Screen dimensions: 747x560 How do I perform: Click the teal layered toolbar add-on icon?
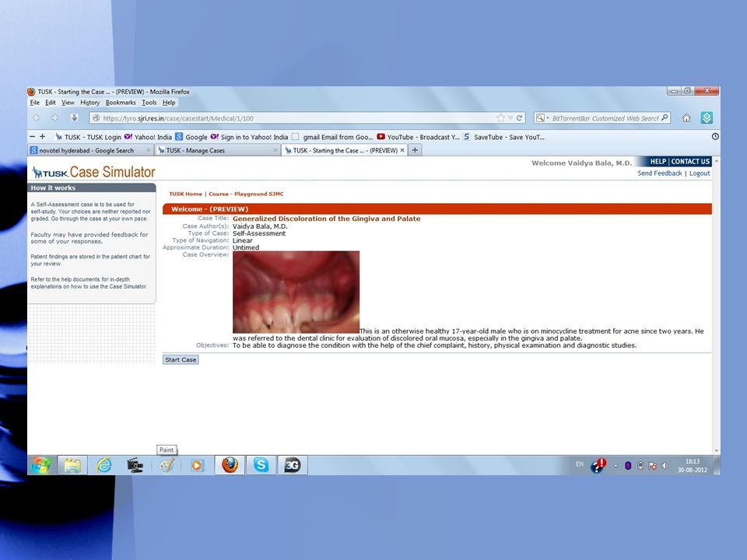(707, 117)
